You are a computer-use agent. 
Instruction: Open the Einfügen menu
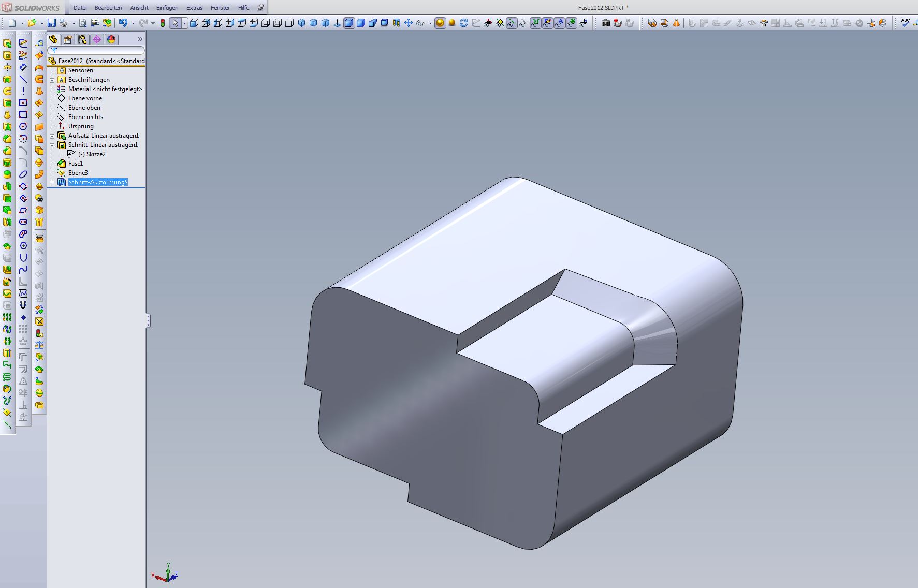point(167,8)
